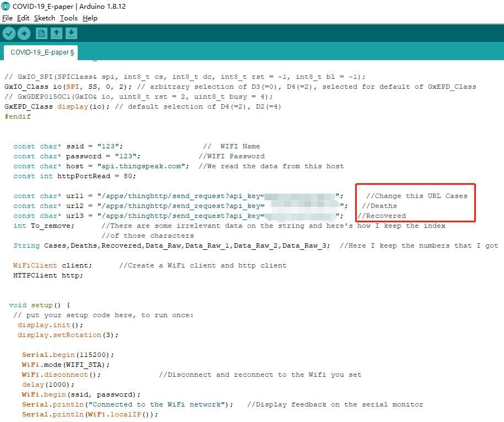Click the ssid = "123" line

point(68,146)
